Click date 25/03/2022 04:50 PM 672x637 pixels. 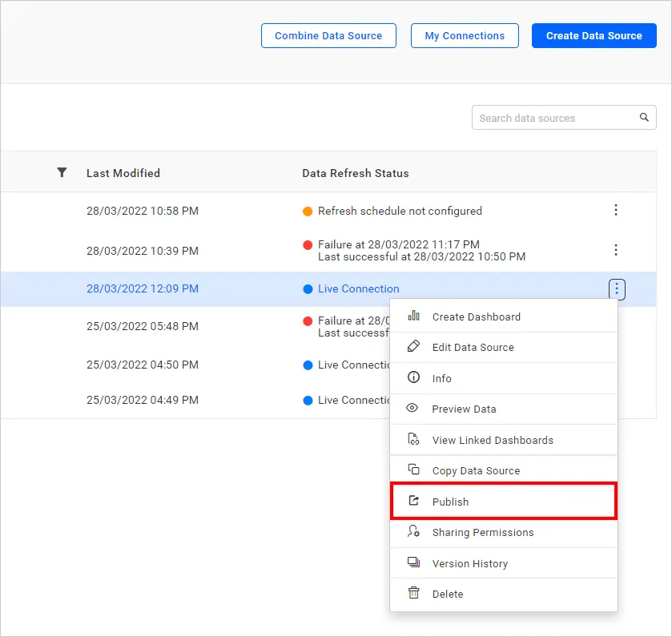pos(143,365)
